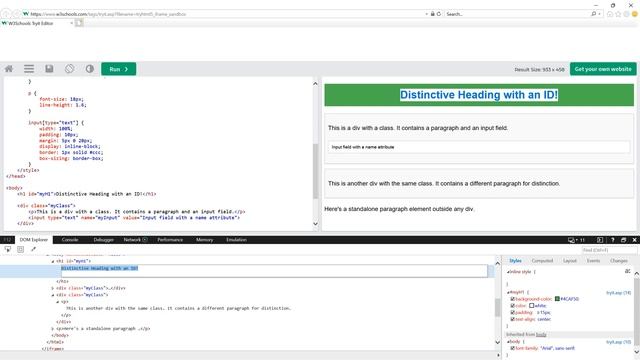Go to the W3Schools home icon
This screenshot has width=640, height=360.
pos(9,69)
